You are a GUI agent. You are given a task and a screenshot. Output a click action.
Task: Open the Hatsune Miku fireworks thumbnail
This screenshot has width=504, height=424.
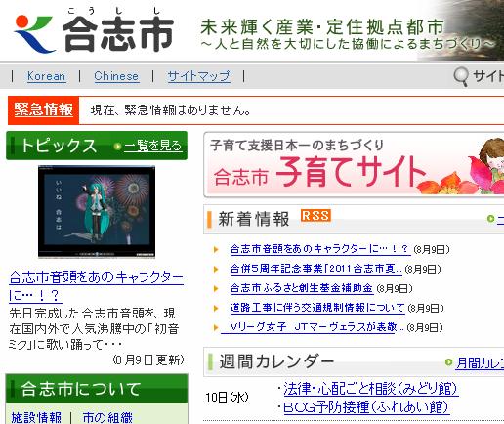click(x=97, y=212)
